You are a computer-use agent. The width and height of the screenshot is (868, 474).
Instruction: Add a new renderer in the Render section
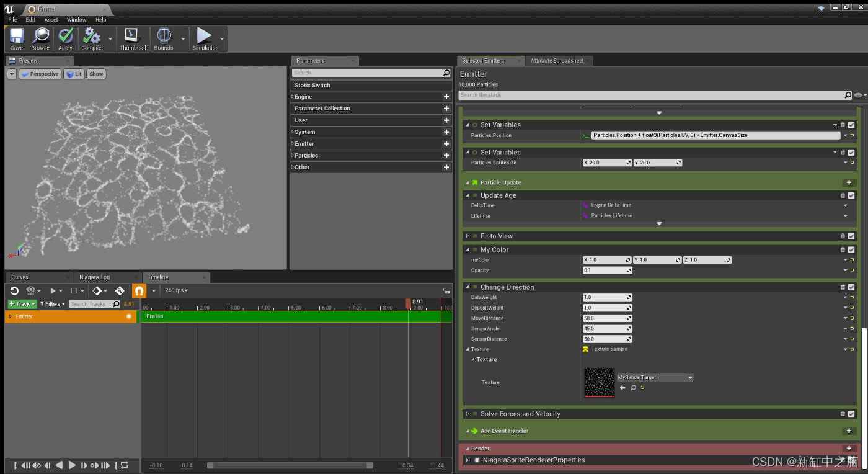tap(849, 449)
